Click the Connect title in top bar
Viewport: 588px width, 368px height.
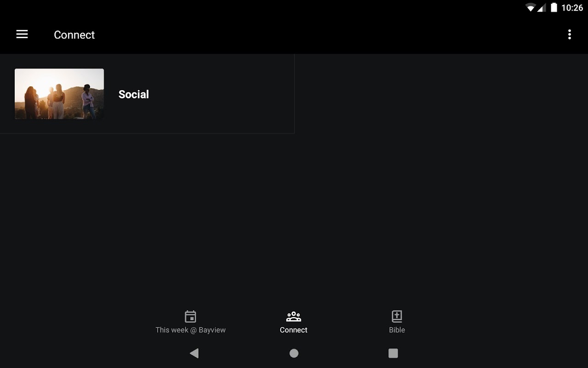pos(74,35)
